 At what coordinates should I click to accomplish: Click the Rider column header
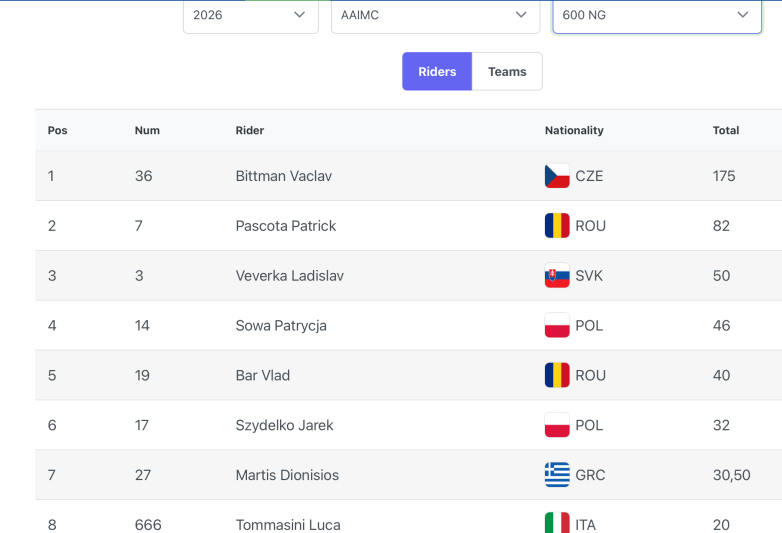(250, 130)
